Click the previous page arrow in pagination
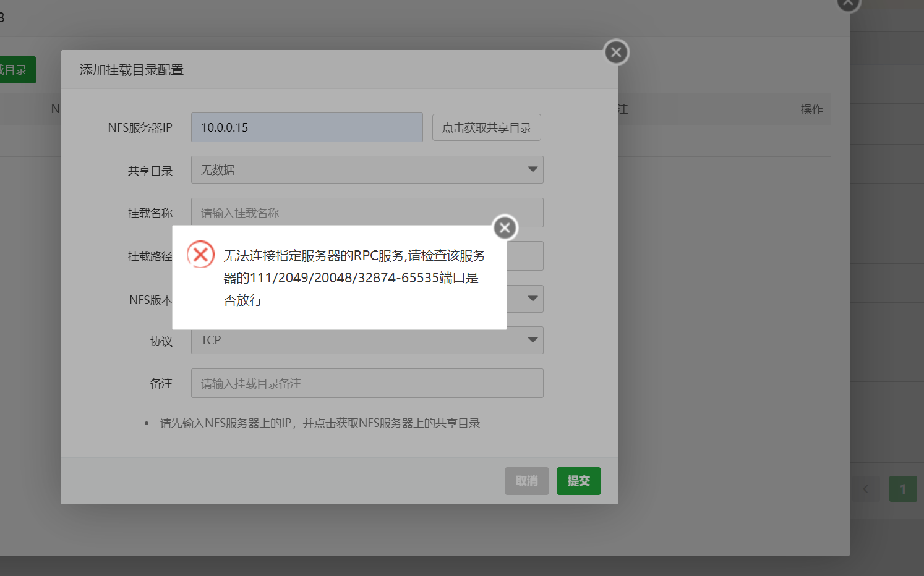The image size is (924, 576). [866, 489]
